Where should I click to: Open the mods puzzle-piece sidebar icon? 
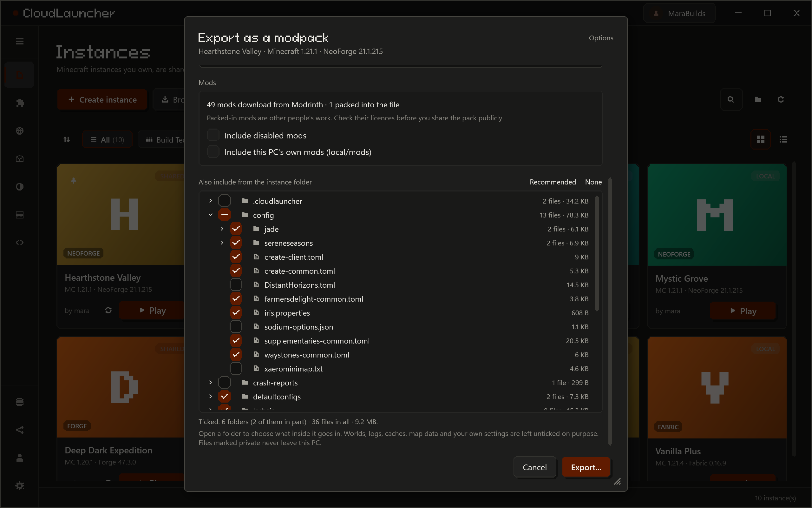[x=19, y=103]
